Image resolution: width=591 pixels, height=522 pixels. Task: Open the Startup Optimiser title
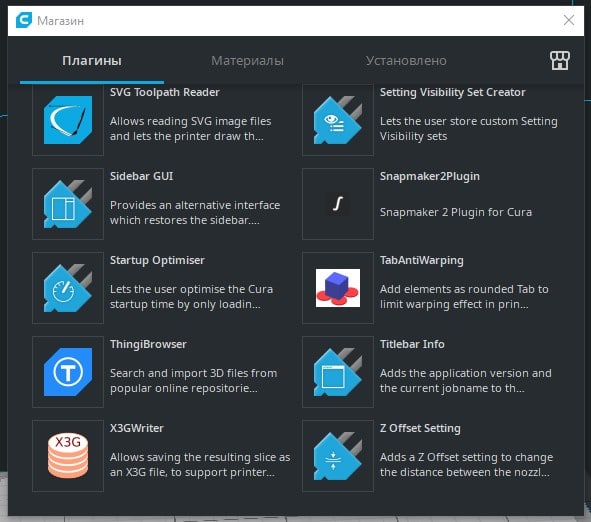click(157, 260)
